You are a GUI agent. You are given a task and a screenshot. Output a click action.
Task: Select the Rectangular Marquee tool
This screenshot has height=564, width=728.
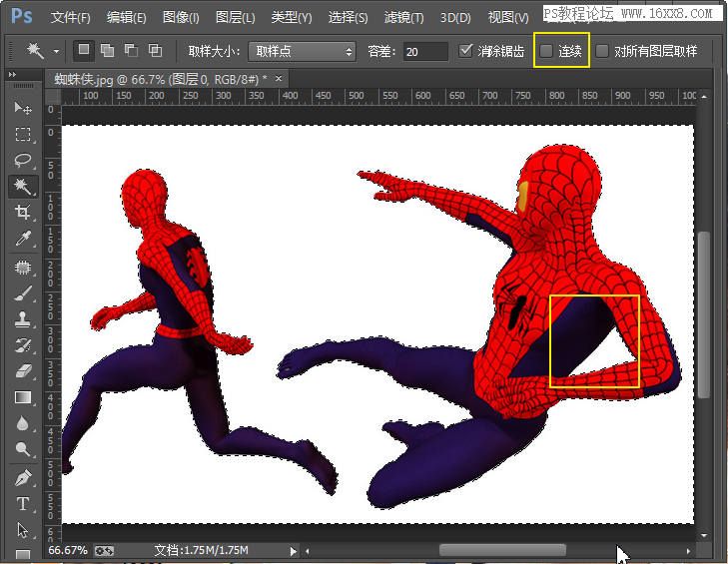tap(22, 134)
